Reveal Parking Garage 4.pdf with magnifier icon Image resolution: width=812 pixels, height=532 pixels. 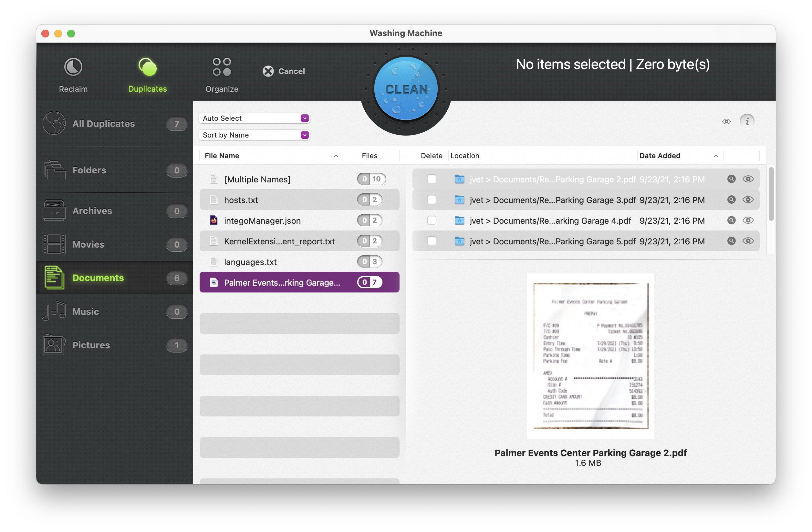pos(731,220)
